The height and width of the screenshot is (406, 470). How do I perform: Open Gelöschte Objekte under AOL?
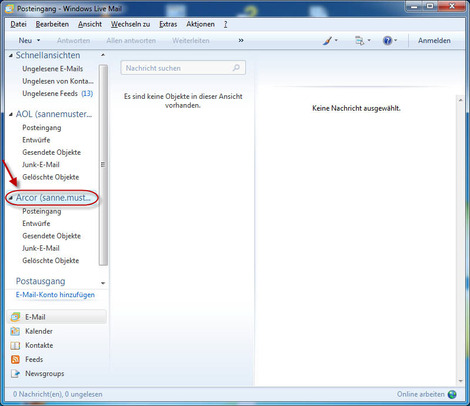pos(51,177)
